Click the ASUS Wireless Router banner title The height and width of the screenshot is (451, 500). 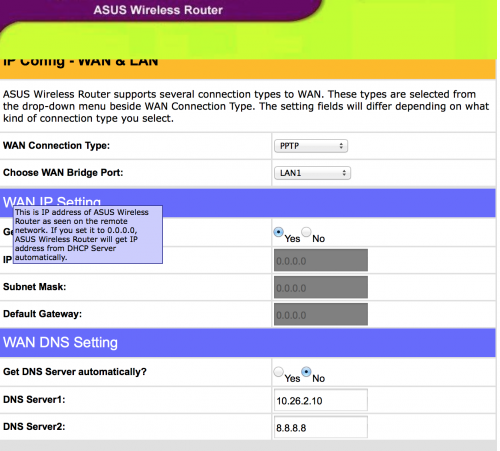click(x=158, y=10)
